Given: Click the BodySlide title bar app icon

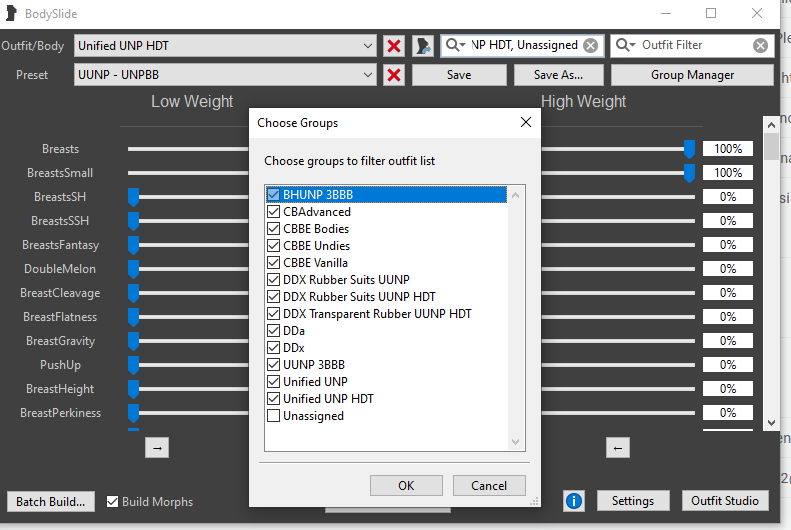Looking at the screenshot, I should click(12, 14).
